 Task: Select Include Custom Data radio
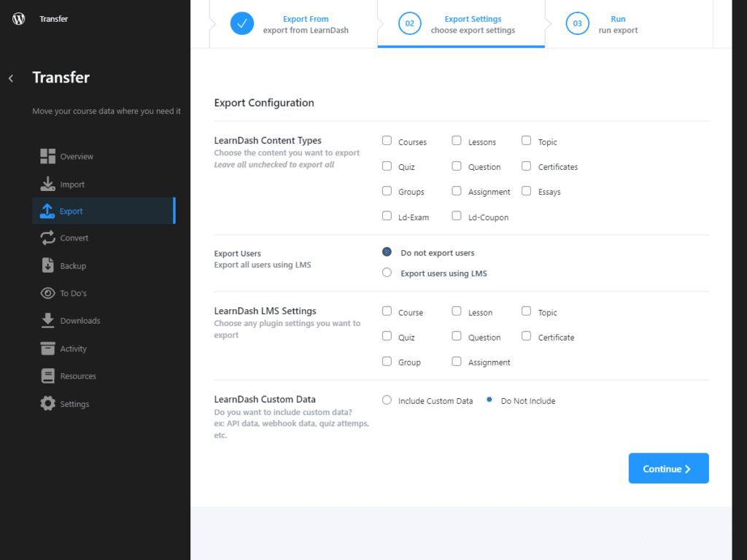point(387,400)
